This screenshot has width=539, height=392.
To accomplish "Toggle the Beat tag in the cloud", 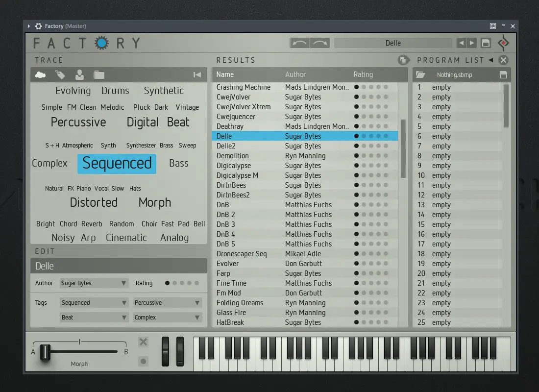I will (x=178, y=122).
